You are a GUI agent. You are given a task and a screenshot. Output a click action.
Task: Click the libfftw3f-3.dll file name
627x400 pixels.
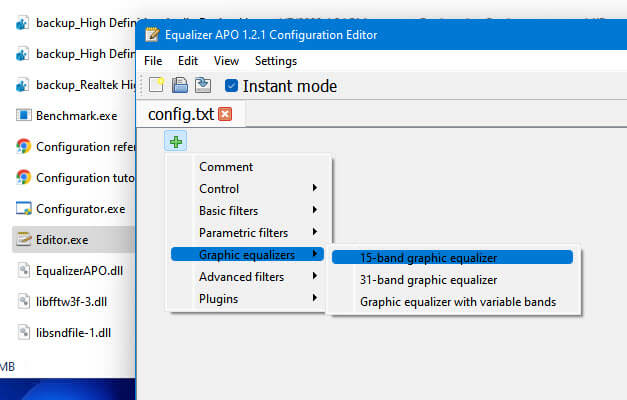point(72,302)
